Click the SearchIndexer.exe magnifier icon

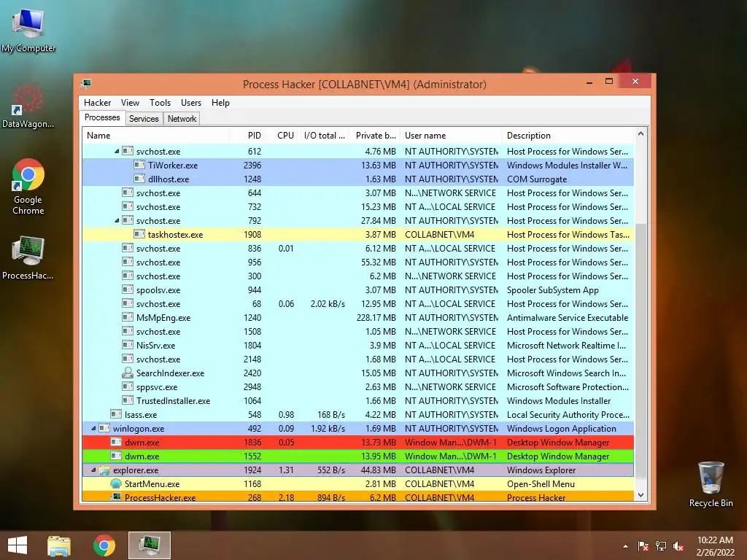point(127,373)
